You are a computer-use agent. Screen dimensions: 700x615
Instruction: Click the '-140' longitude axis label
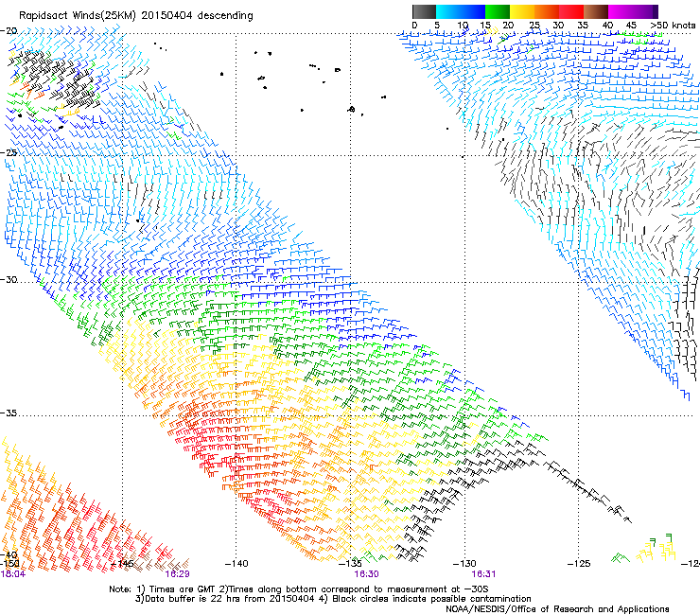click(x=236, y=564)
